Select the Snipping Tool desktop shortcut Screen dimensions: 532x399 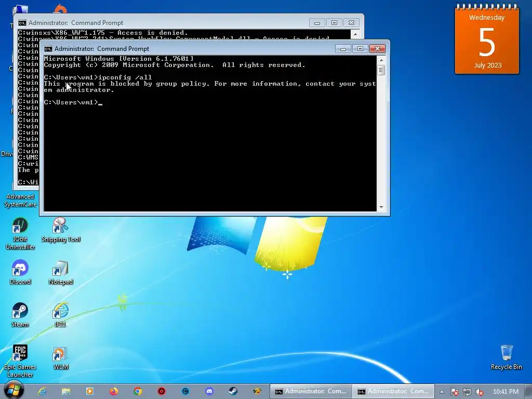coord(61,230)
